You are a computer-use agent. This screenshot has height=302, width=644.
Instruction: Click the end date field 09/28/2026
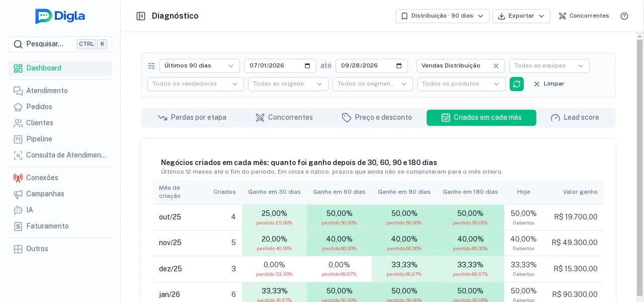pos(372,66)
